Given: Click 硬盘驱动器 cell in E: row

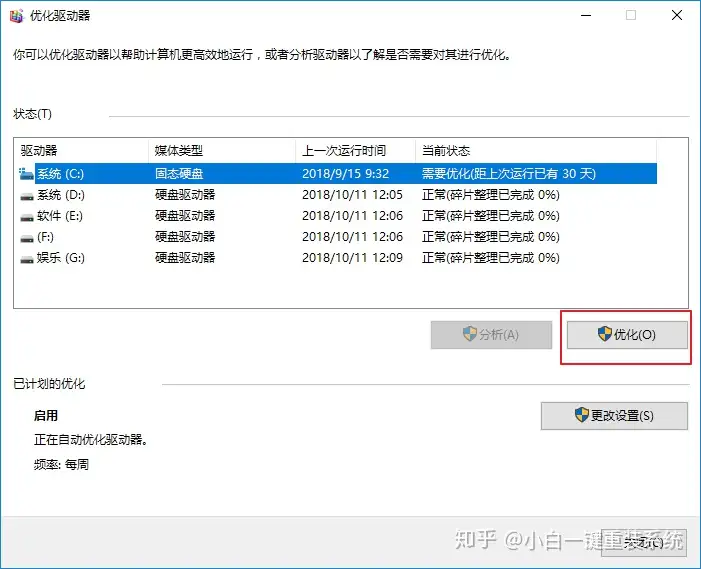Looking at the screenshot, I should (185, 216).
